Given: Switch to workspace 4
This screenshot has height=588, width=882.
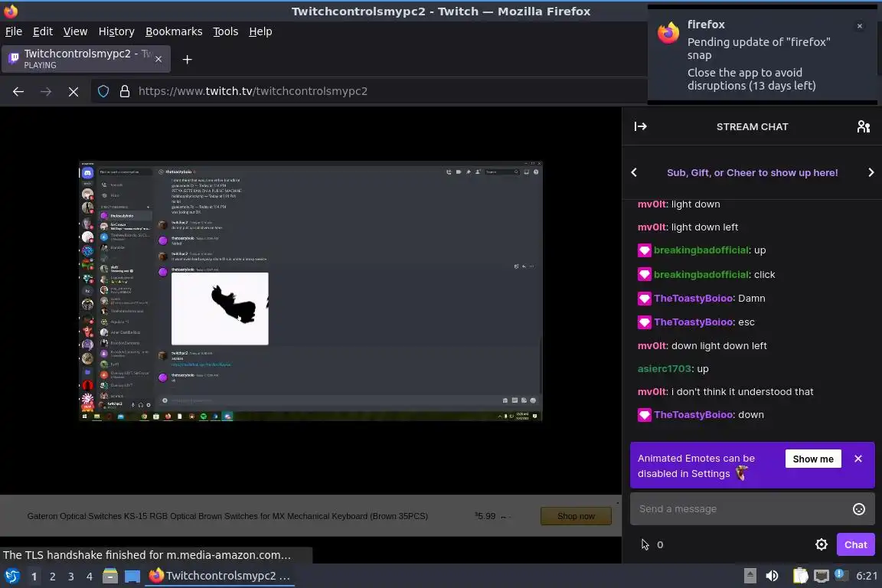Looking at the screenshot, I should 89,577.
